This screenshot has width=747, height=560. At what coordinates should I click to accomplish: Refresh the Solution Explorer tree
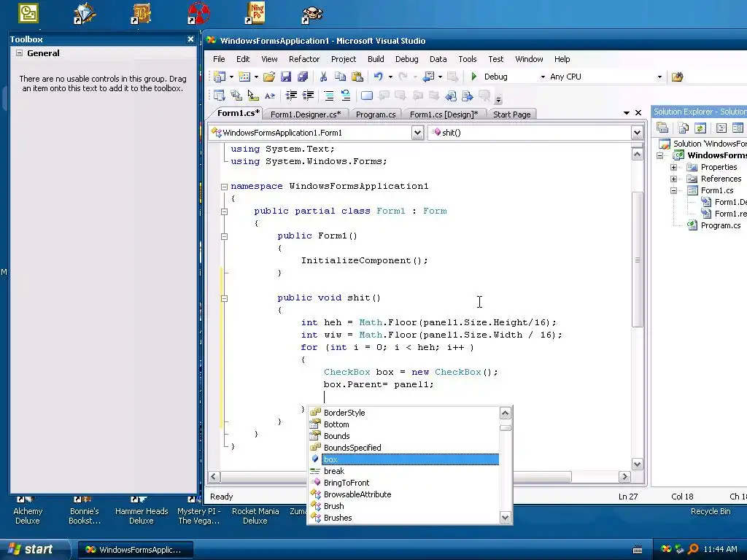[x=700, y=128]
